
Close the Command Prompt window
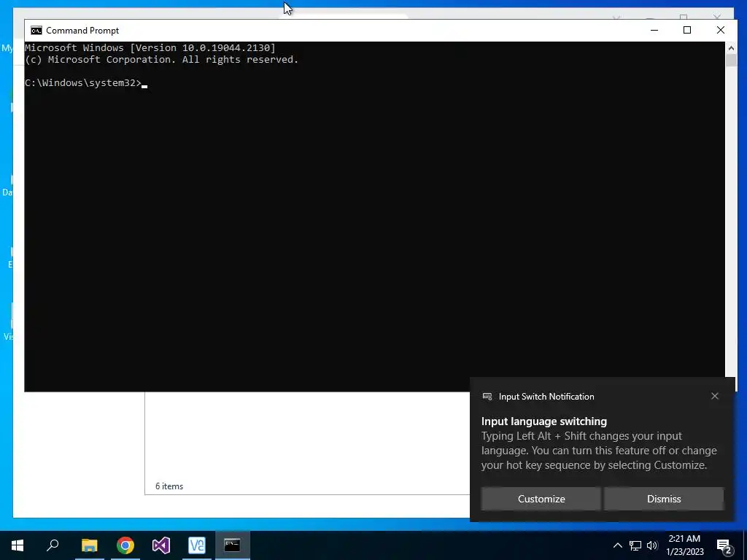tap(720, 30)
